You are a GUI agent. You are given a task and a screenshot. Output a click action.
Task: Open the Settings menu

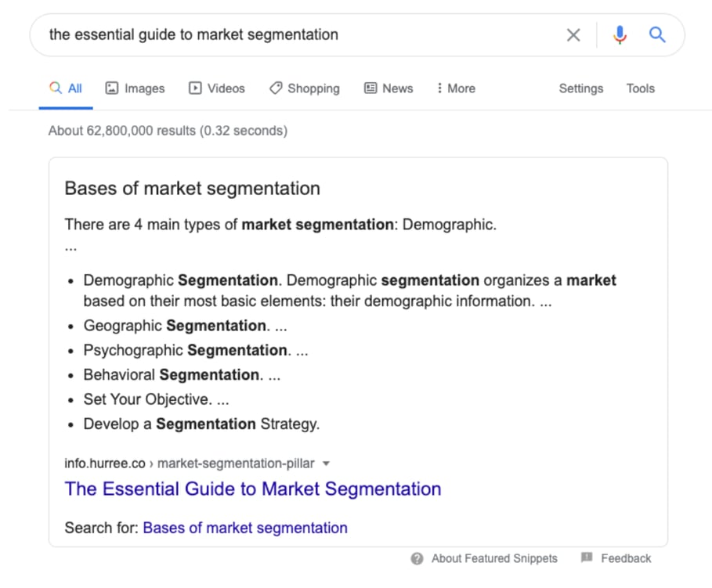(580, 88)
